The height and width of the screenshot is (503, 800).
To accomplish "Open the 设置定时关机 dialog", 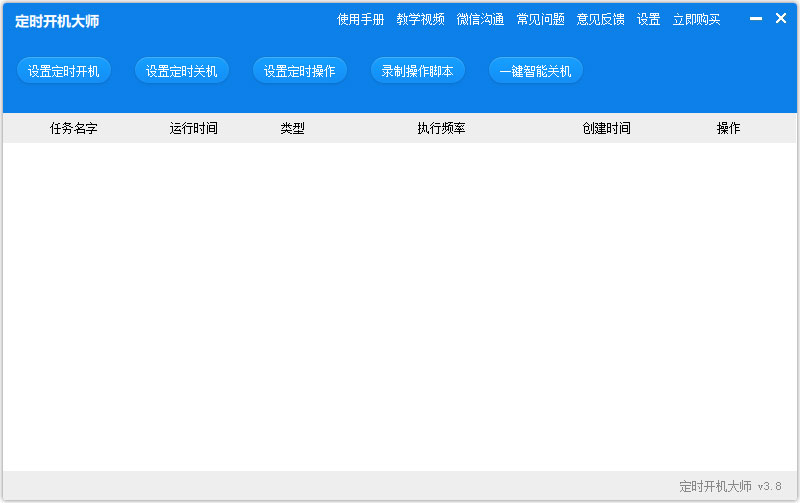I will [x=182, y=71].
